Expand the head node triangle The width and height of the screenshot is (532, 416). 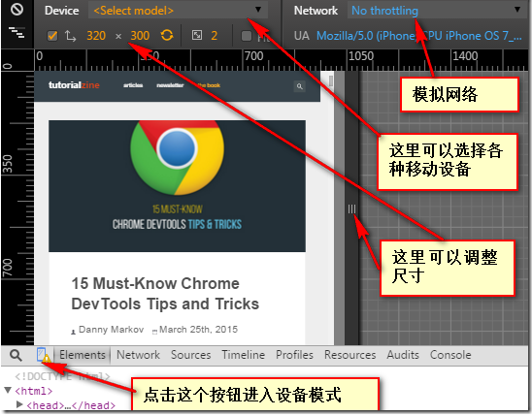(x=19, y=404)
